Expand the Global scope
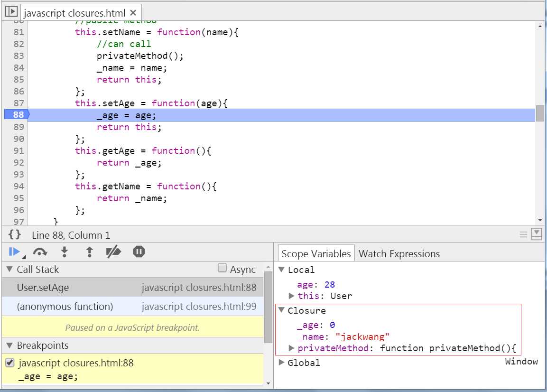This screenshot has width=547, height=392. click(x=281, y=362)
